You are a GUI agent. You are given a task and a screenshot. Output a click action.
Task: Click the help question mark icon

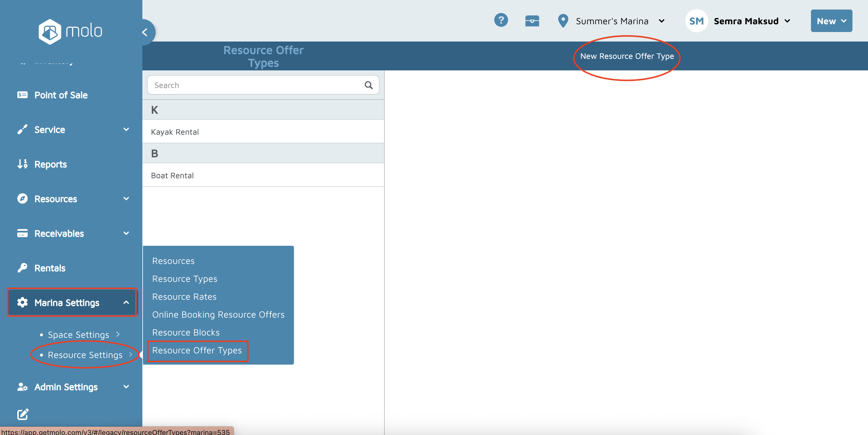(501, 20)
